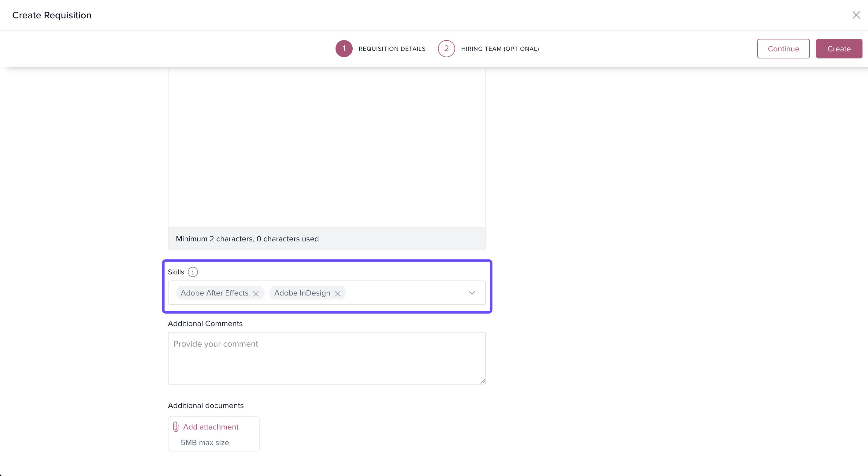Select the Adobe After Effects chip

214,293
